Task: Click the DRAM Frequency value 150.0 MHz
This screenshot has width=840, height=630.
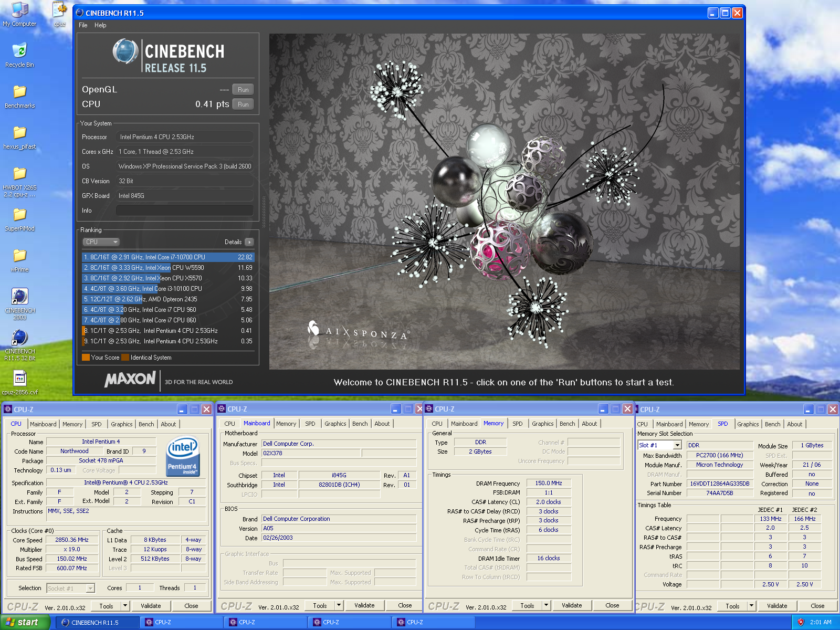Action: 549,483
